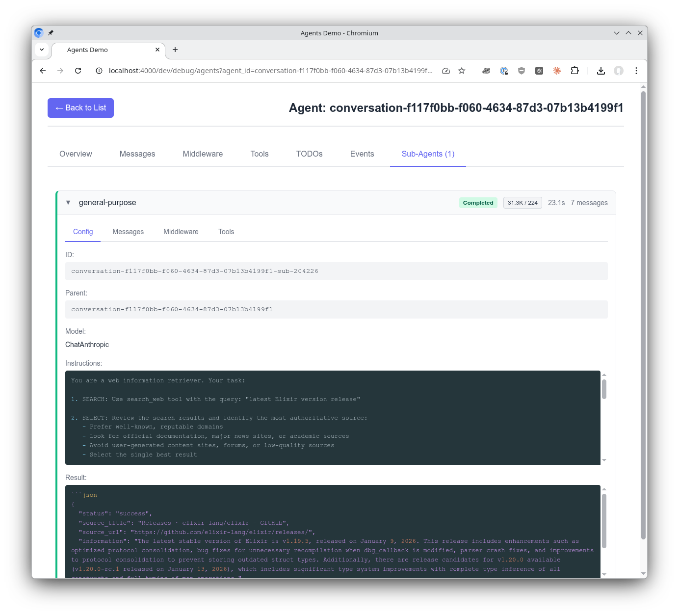Open the sub-agent Messages tab
Screen dimensions: 679x616
click(x=128, y=232)
